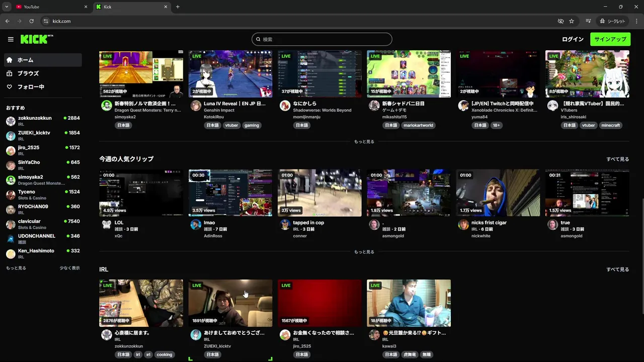
Task: Expand clips with もっと見る above the IRL section
Action: click(x=364, y=252)
